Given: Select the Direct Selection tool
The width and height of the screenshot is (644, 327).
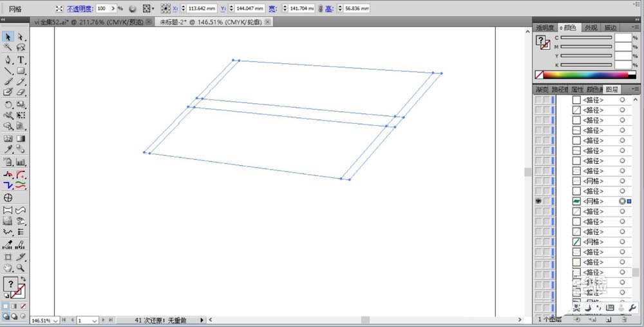Looking at the screenshot, I should 21,37.
